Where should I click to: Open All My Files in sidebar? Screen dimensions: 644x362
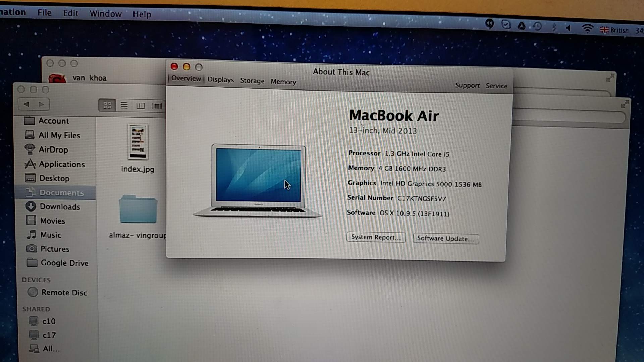tap(53, 135)
